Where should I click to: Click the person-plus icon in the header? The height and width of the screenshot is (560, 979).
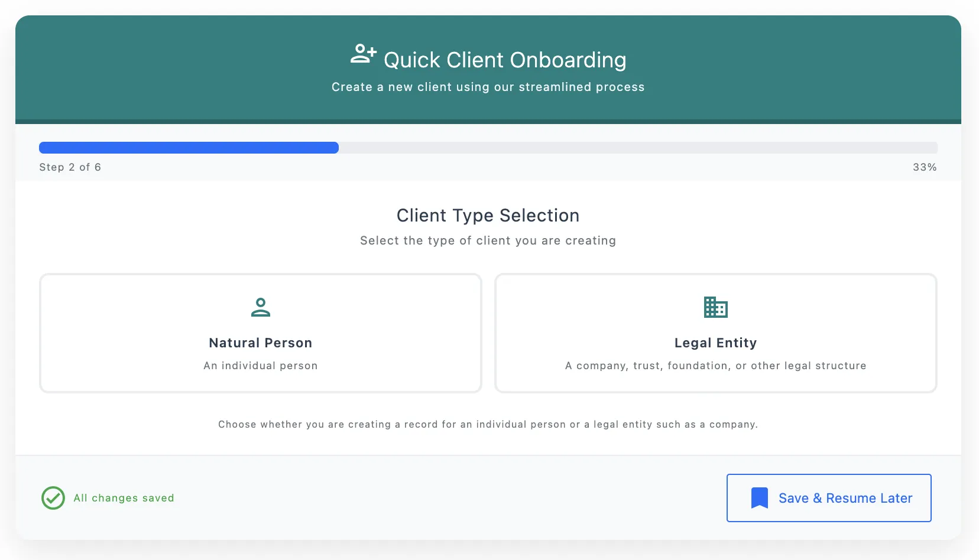pos(362,54)
